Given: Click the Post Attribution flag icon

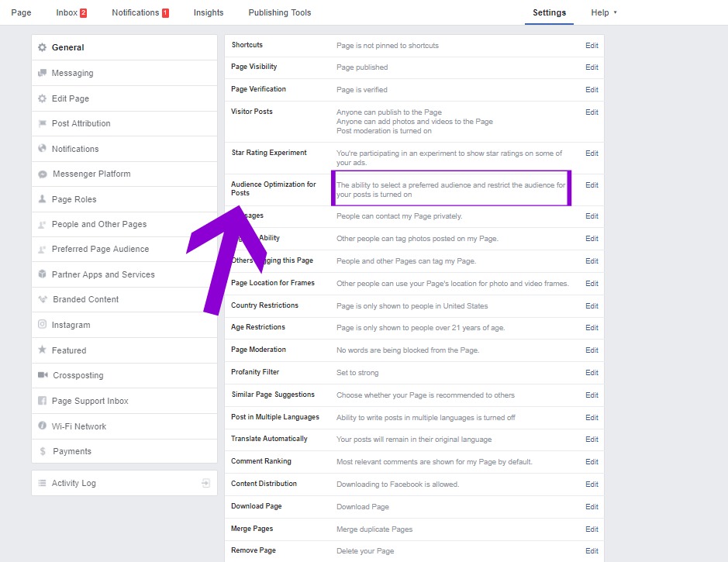Looking at the screenshot, I should (42, 123).
